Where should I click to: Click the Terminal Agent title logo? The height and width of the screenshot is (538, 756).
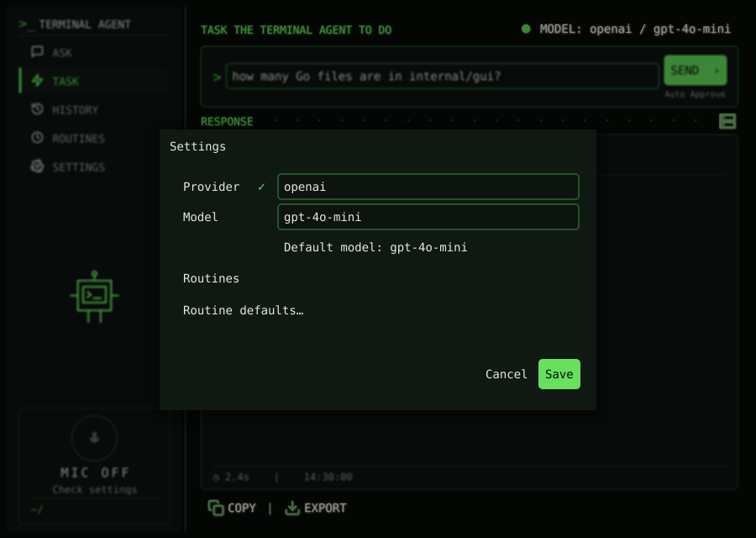tap(75, 24)
